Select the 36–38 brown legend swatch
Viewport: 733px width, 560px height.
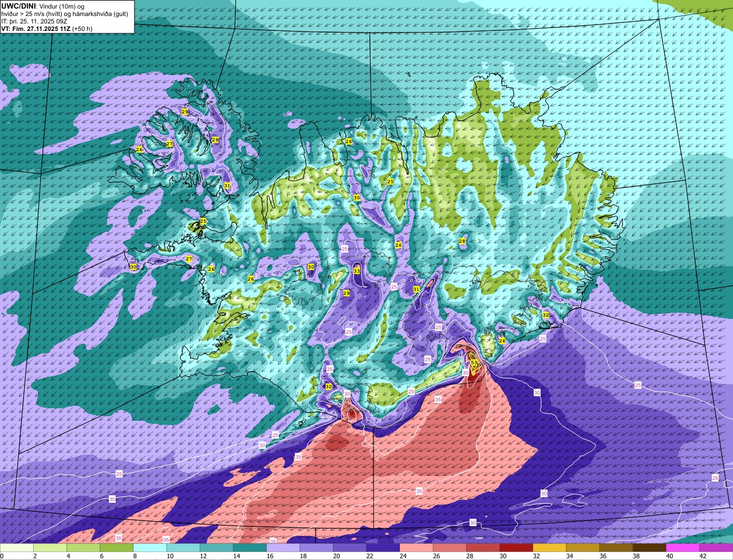(616, 548)
